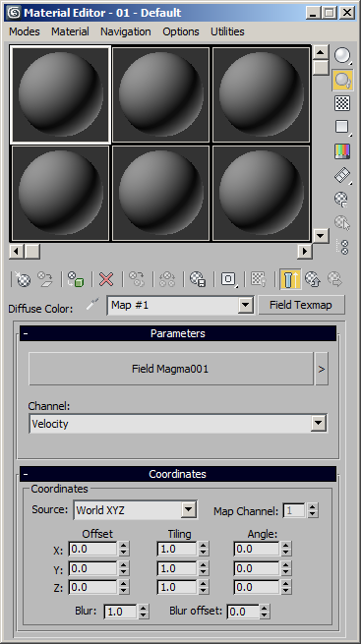361x644 pixels.
Task: Click the Field Texmap type button
Action: click(301, 305)
